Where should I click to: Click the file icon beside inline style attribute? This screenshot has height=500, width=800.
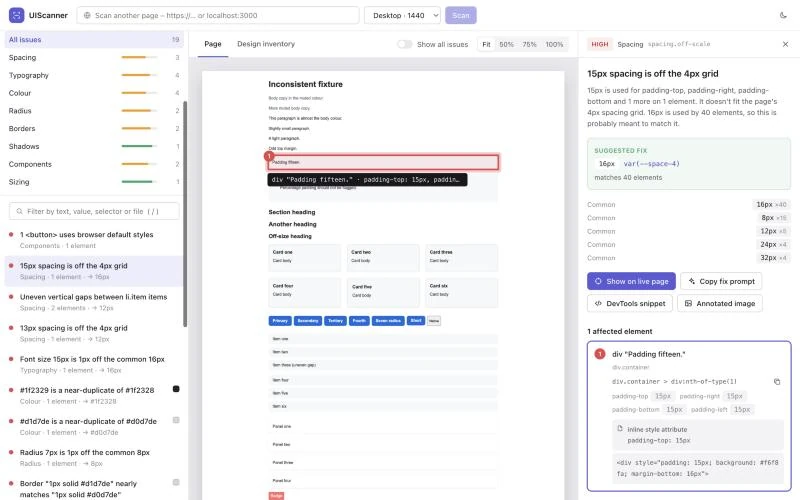point(620,429)
